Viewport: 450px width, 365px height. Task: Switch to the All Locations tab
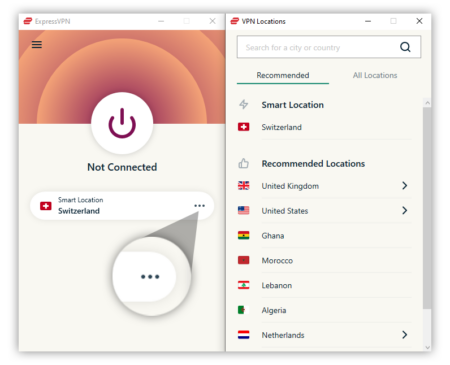(x=375, y=75)
